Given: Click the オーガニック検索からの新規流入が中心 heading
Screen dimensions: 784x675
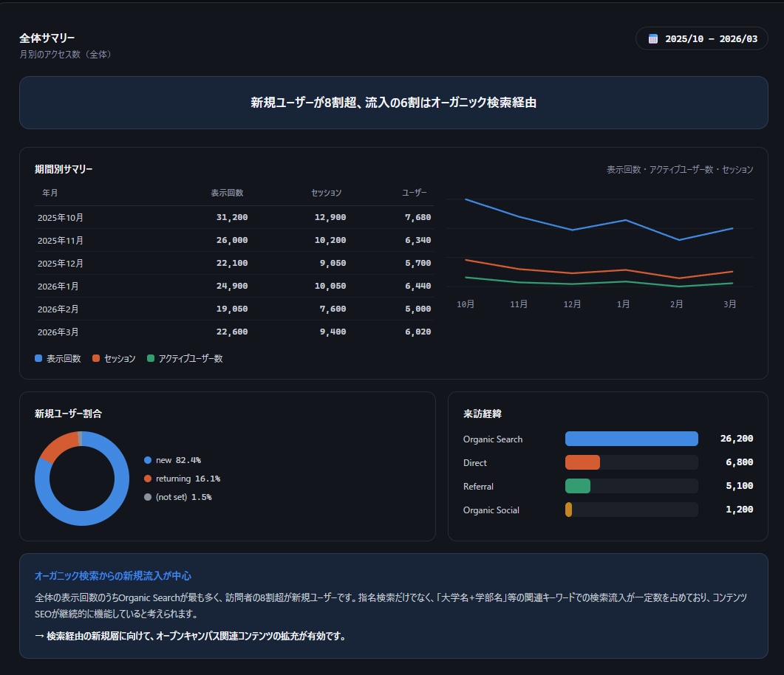Looking at the screenshot, I should (x=113, y=576).
